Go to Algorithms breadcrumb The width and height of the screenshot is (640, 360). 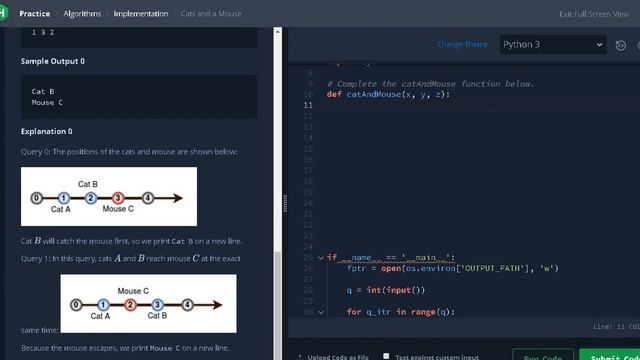(82, 14)
